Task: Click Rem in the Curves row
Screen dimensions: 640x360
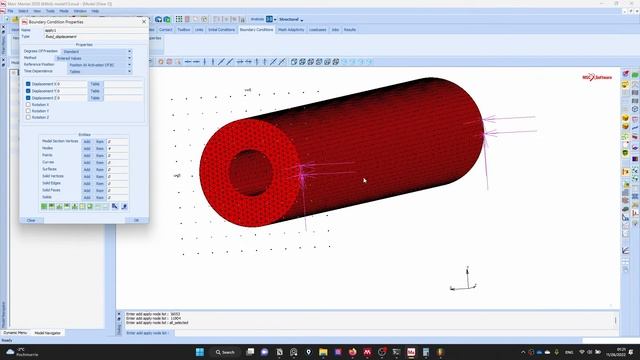Action: click(x=100, y=162)
